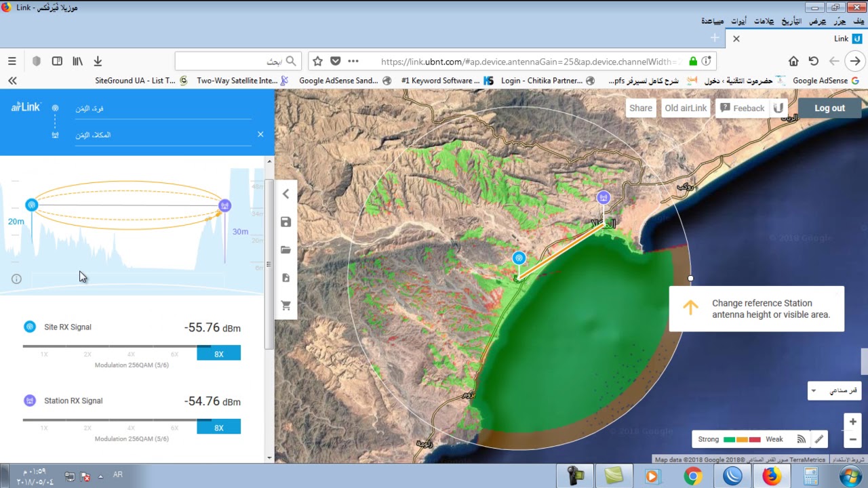This screenshot has width=868, height=488.
Task: Click the Ubiquiti U logo button
Action: pos(778,108)
